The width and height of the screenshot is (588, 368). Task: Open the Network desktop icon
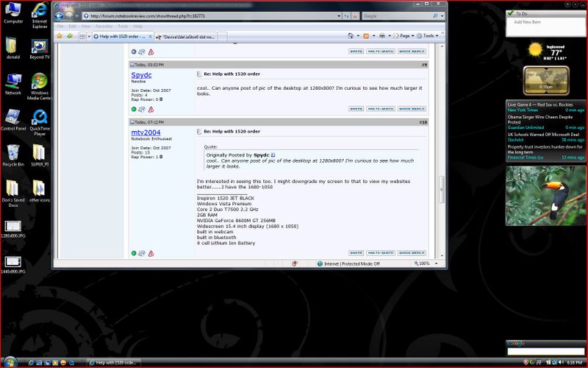(x=13, y=85)
